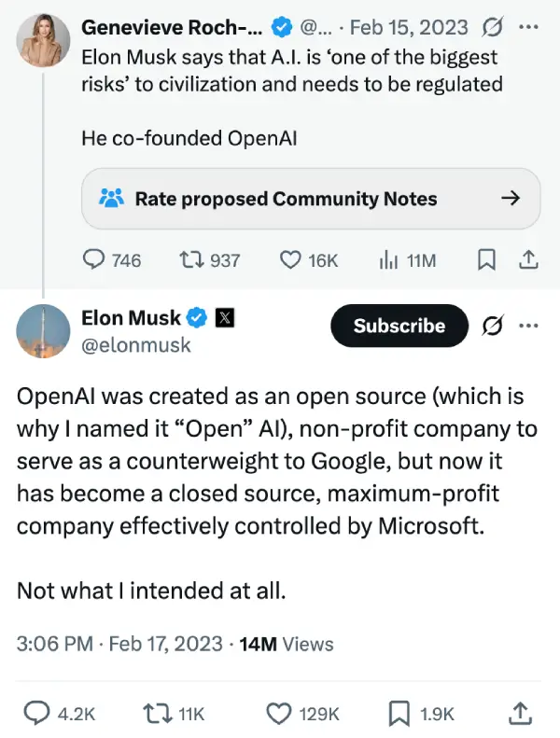Screen dimensions: 560x738
Task: Bookmark Genevieve's tweet
Action: coord(486,260)
